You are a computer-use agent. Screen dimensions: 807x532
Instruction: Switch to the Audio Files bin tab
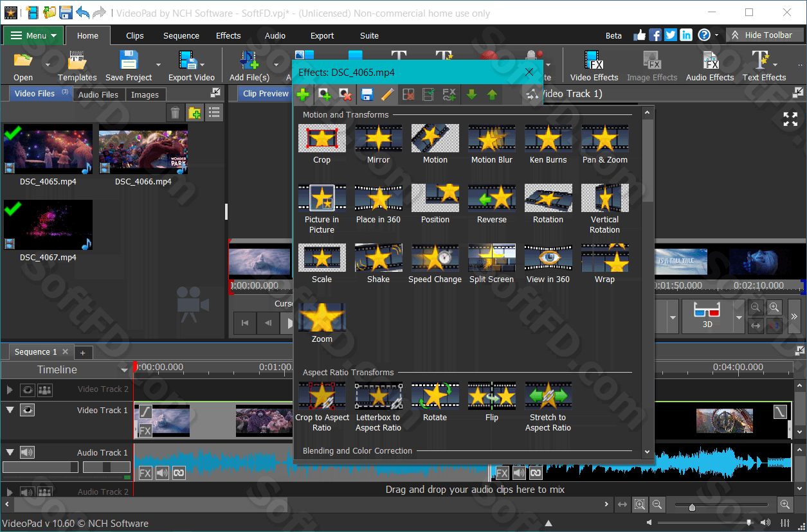[x=98, y=94]
